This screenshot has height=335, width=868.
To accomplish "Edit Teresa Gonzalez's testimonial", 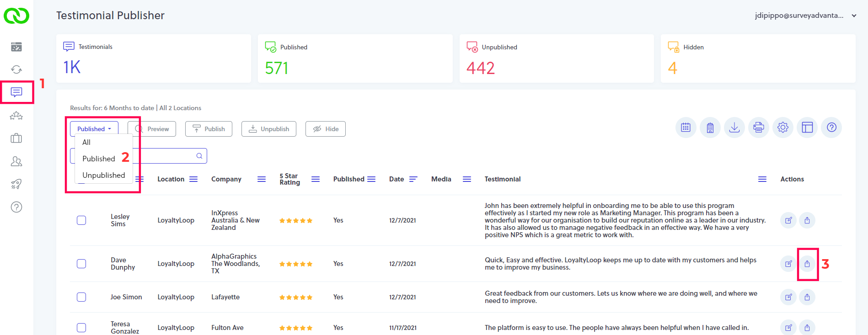I will [788, 328].
